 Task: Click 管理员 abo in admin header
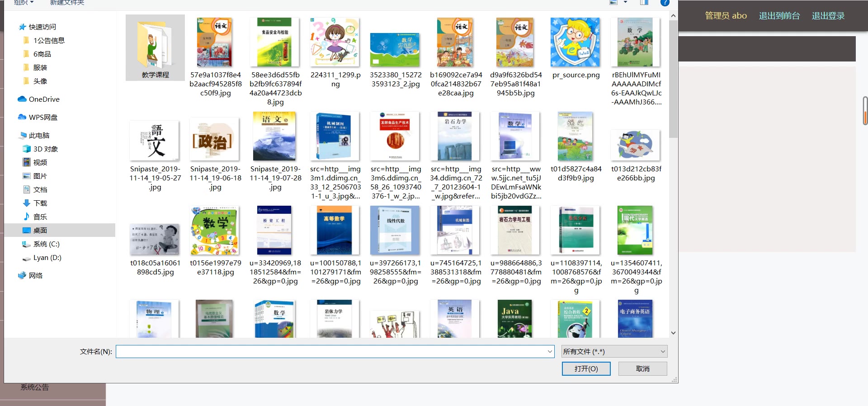(x=726, y=16)
